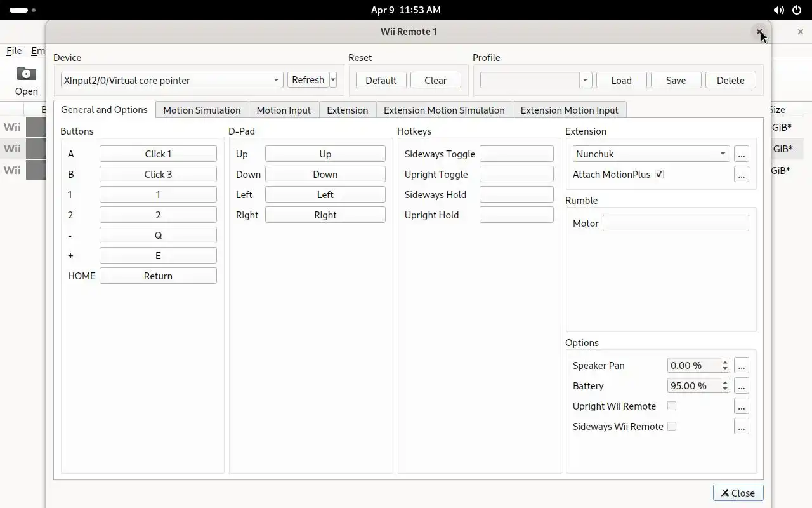Enable the Sideways Wii Remote checkbox
Image resolution: width=812 pixels, height=508 pixels.
pyautogui.click(x=672, y=426)
